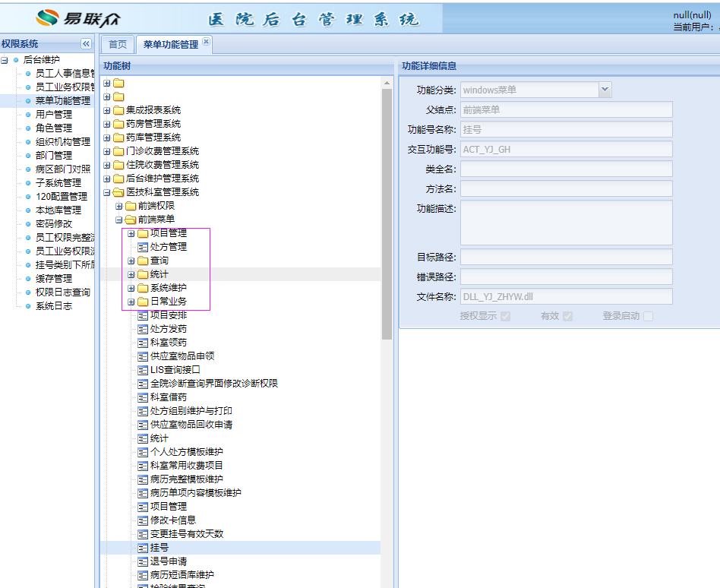The image size is (720, 588).
Task: Open 120配置管理 in sidebar
Action: click(x=62, y=197)
